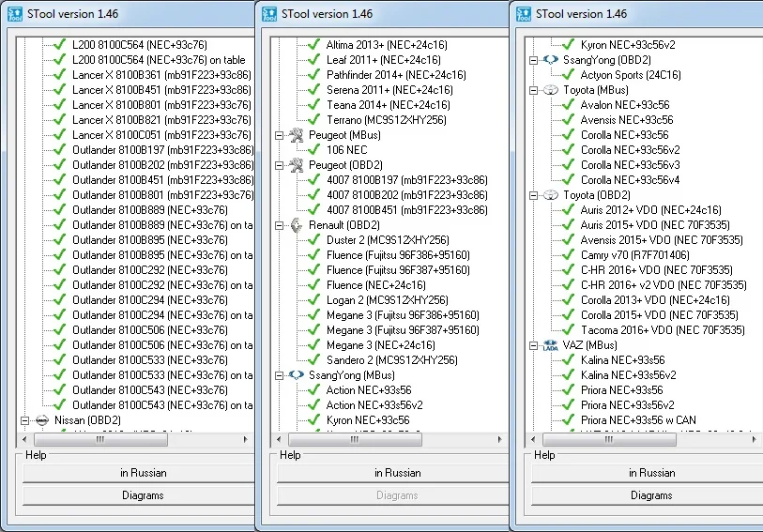Select 'Altima 2013+ (NEC+24c16)'
Viewport: 763px width, 532px height.
[x=387, y=45]
